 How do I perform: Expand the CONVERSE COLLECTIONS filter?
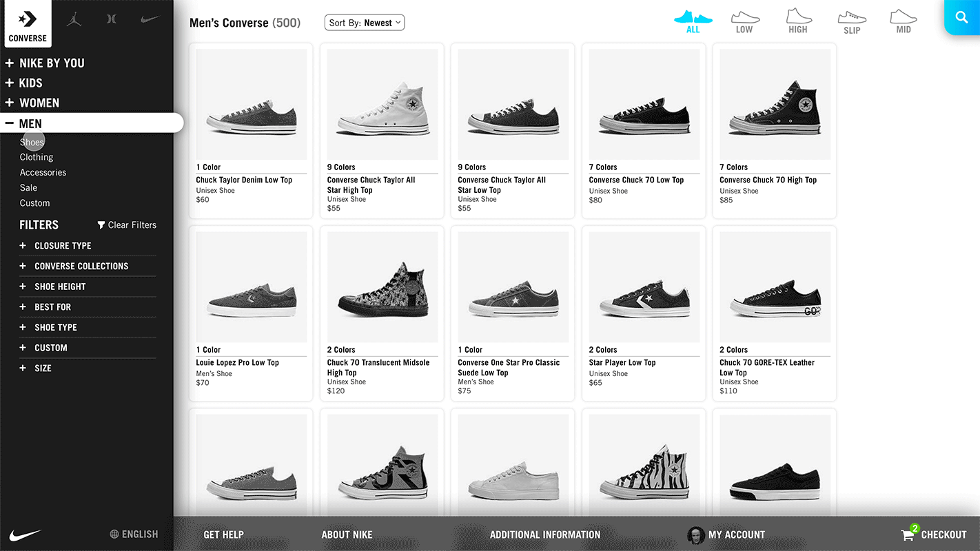click(81, 266)
